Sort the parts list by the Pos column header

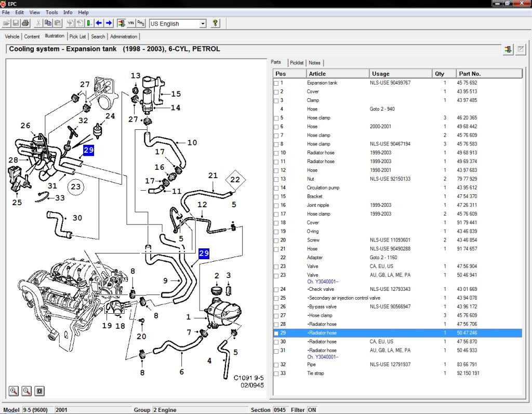click(x=289, y=74)
